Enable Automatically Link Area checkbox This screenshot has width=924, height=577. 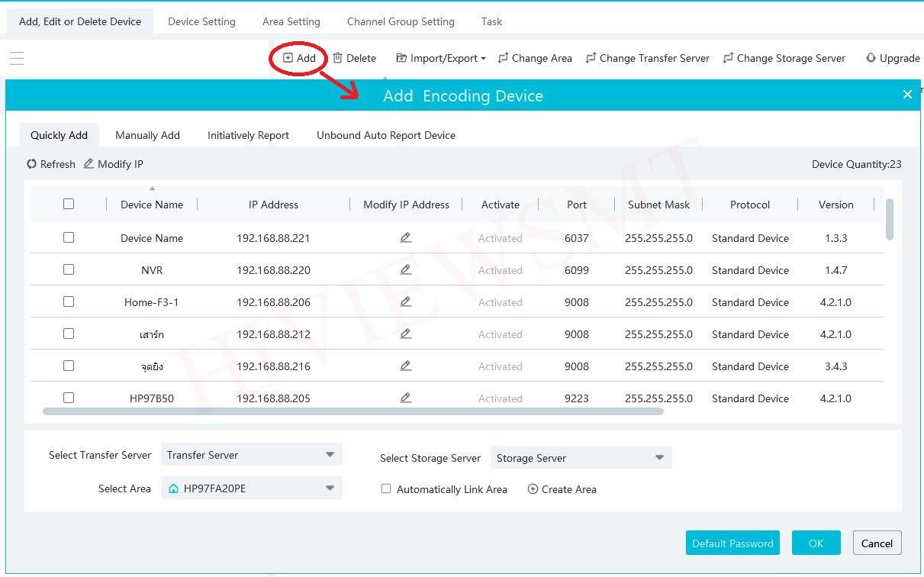386,489
